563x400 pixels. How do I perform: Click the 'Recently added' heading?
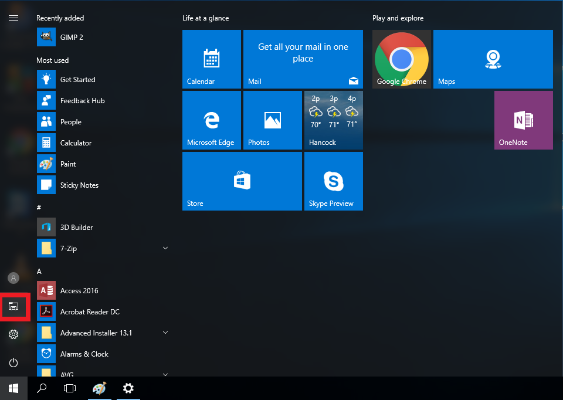(x=60, y=18)
